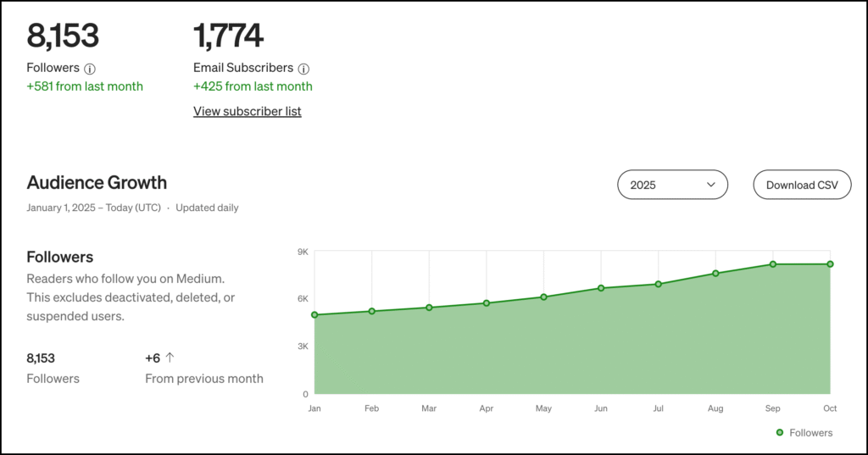Select the Jan data point on chart
The height and width of the screenshot is (455, 868).
tap(314, 315)
